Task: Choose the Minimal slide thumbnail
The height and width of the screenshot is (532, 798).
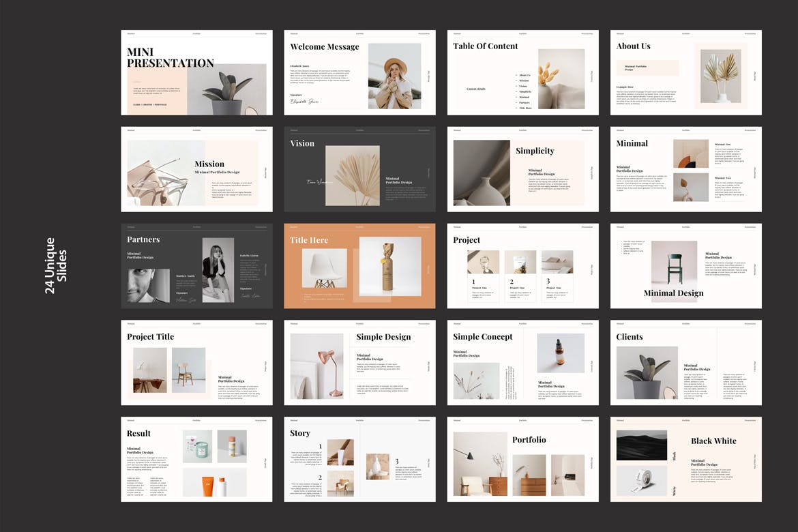Action: [685, 169]
